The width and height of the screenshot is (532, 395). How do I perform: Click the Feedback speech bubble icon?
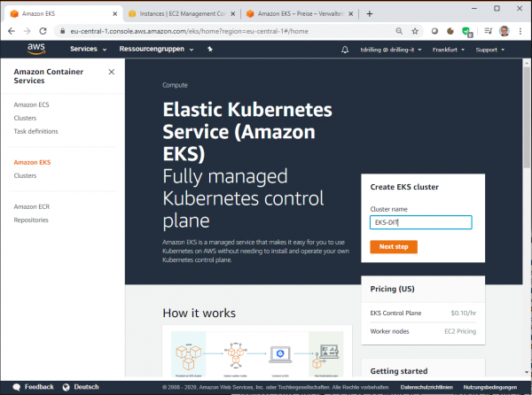pos(16,387)
